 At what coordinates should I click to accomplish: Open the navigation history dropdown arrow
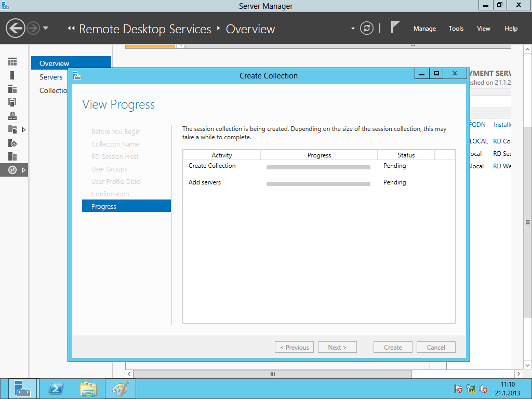[x=46, y=28]
